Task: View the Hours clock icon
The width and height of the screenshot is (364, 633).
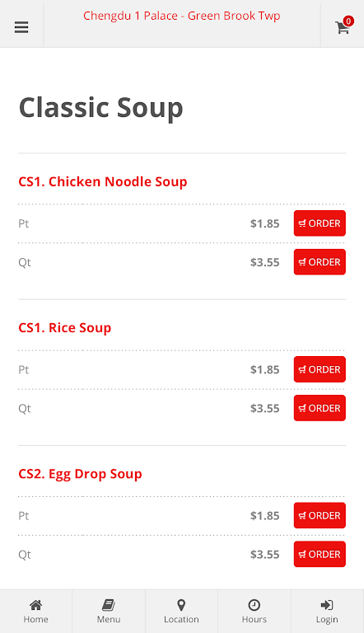Action: (254, 605)
